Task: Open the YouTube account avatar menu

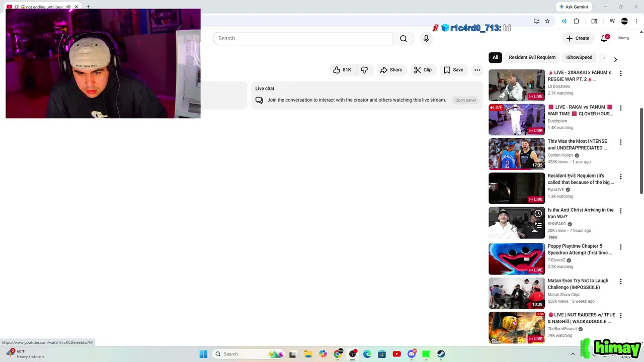Action: [624, 38]
